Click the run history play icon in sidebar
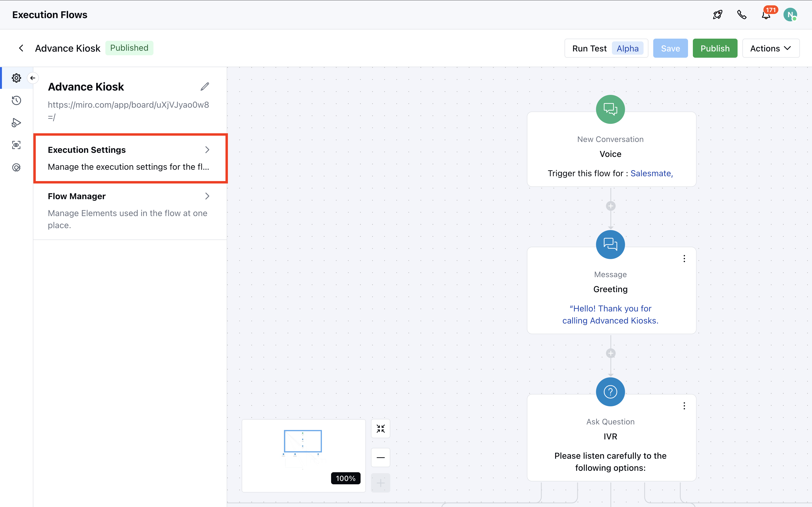This screenshot has width=812, height=507. point(16,123)
